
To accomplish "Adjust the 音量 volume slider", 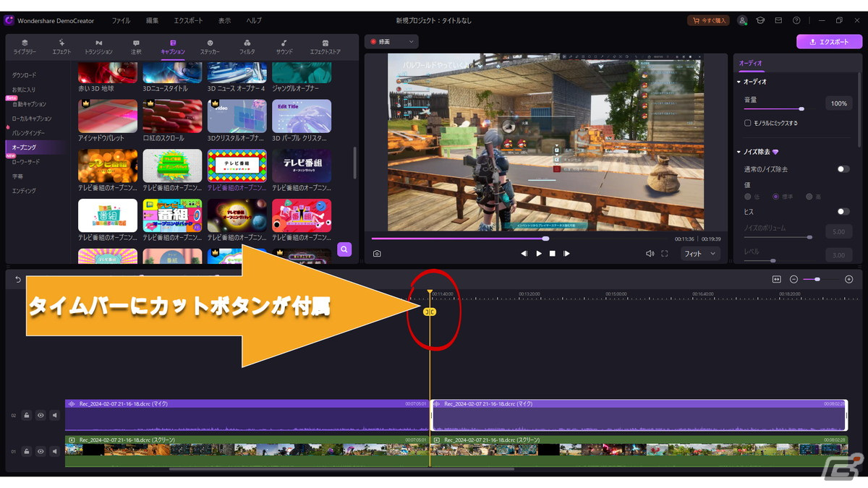I will tap(778, 108).
